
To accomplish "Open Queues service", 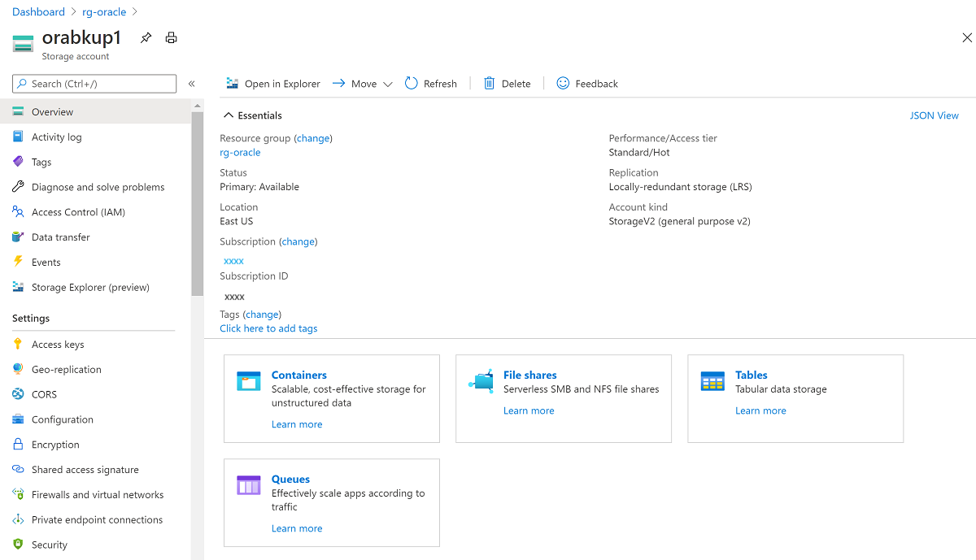I will [290, 479].
